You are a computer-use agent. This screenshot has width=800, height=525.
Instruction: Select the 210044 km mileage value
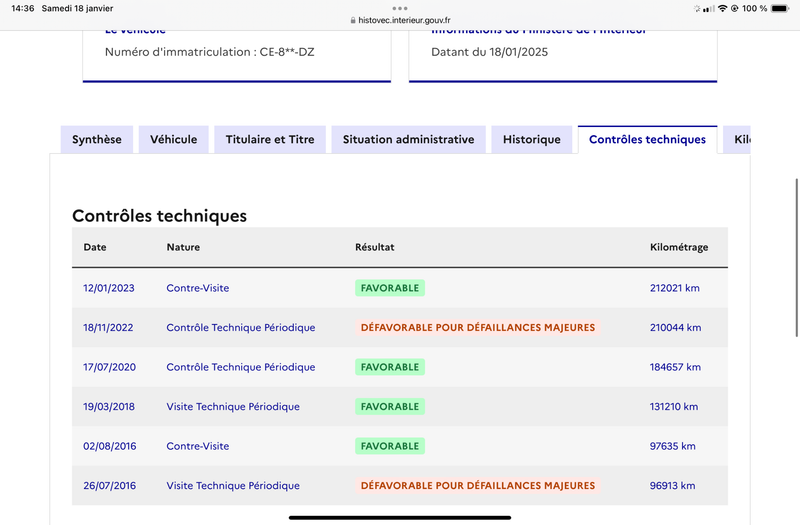pyautogui.click(x=675, y=328)
